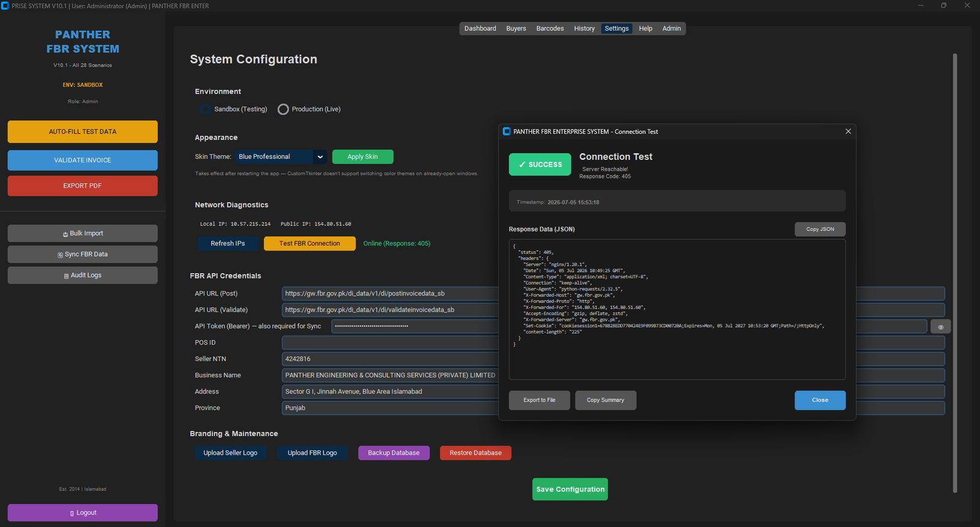980x527 pixels.
Task: Click EXPORT PDF button
Action: pos(83,186)
